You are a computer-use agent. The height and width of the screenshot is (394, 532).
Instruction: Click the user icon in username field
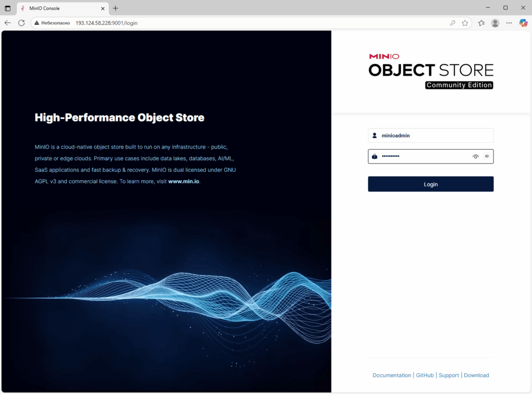click(375, 135)
